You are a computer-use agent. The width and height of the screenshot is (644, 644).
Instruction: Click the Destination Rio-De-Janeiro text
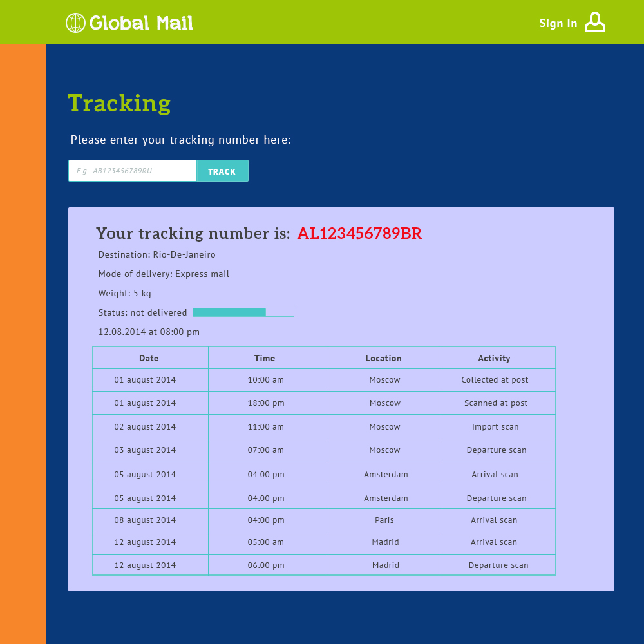[x=156, y=255]
